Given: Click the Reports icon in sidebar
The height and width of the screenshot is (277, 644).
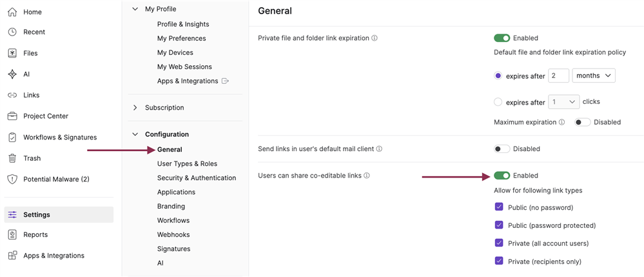Looking at the screenshot, I should click(12, 235).
